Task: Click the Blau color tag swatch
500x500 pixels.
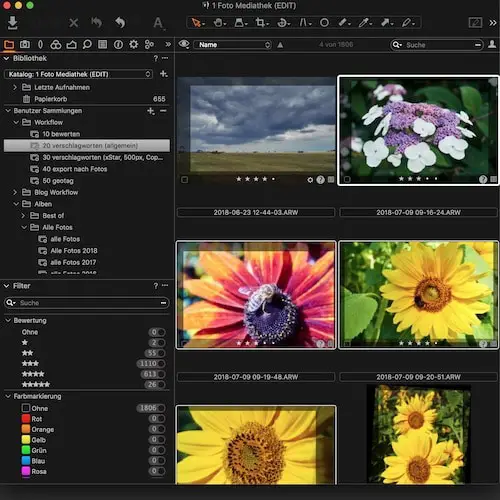Action: pos(26,461)
